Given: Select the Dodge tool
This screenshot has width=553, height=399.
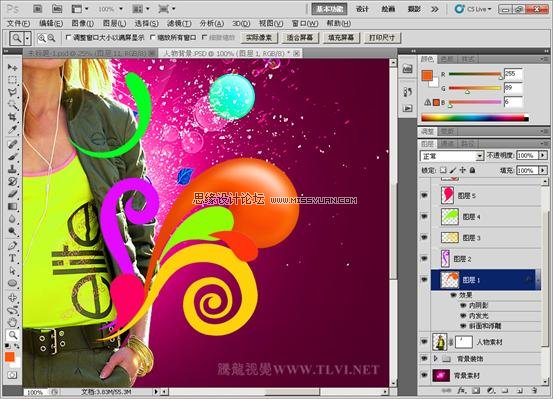Looking at the screenshot, I should 12,231.
